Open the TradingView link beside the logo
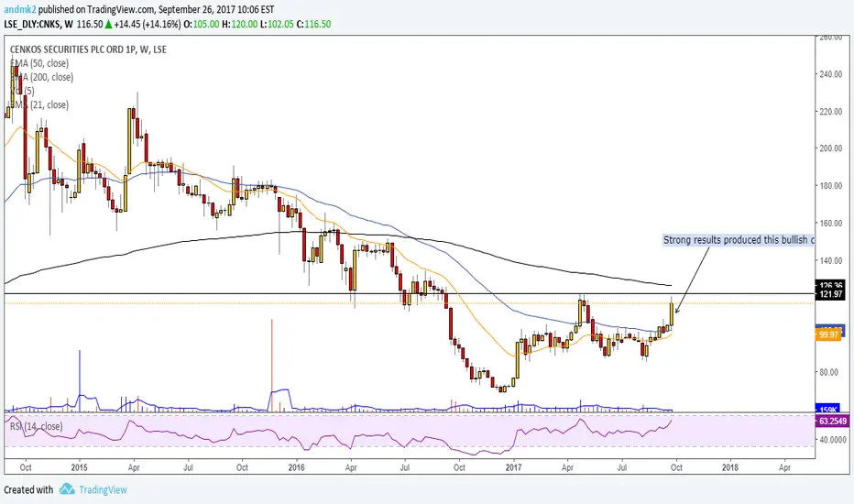 click(103, 490)
